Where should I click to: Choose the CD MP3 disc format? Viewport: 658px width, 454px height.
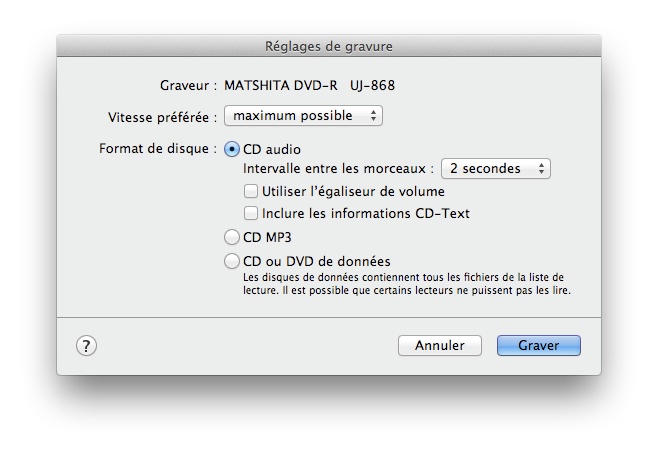233,238
